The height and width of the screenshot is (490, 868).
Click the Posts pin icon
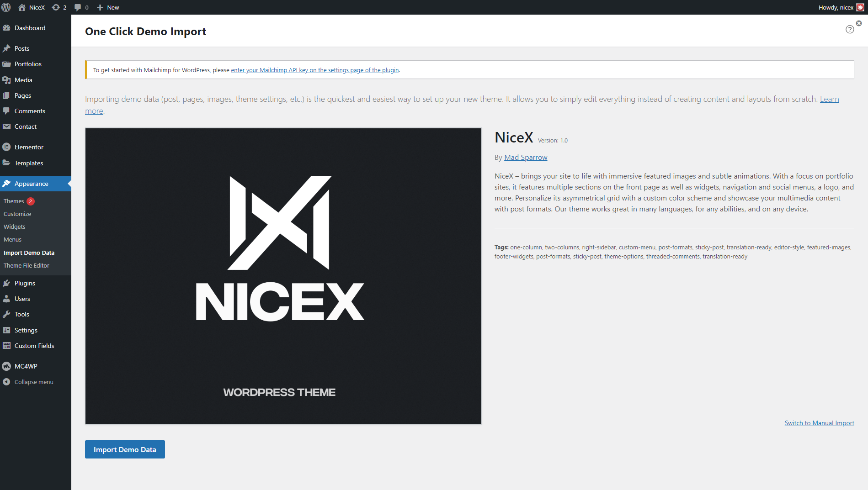click(6, 48)
